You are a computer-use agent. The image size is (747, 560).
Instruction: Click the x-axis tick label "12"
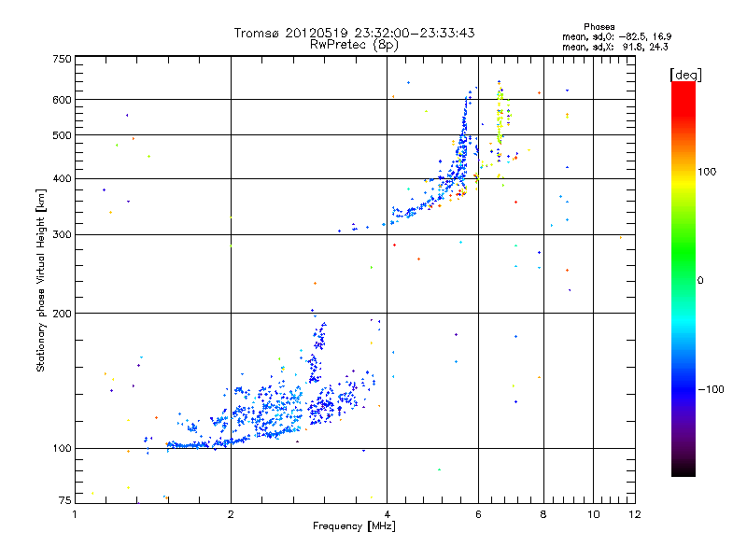click(x=635, y=514)
